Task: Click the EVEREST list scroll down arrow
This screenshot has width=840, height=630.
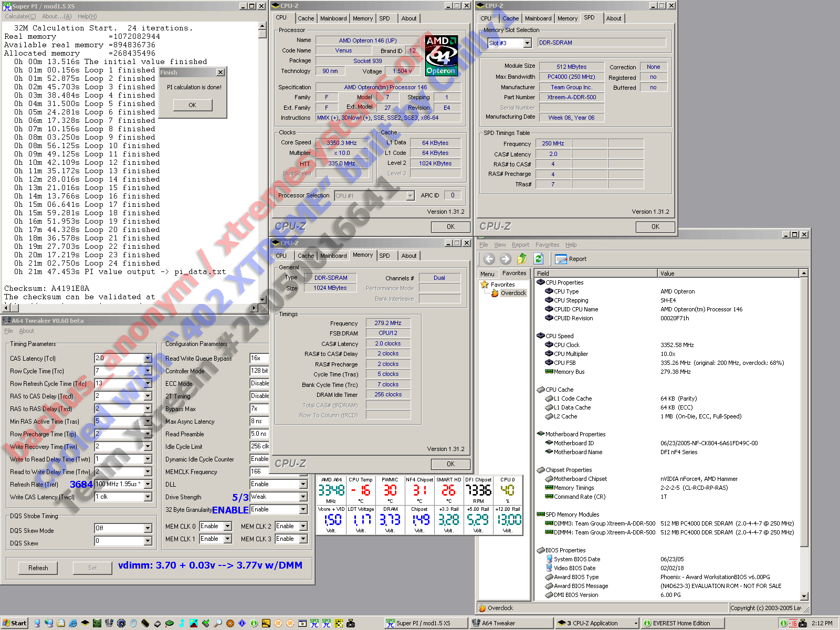Action: click(804, 596)
